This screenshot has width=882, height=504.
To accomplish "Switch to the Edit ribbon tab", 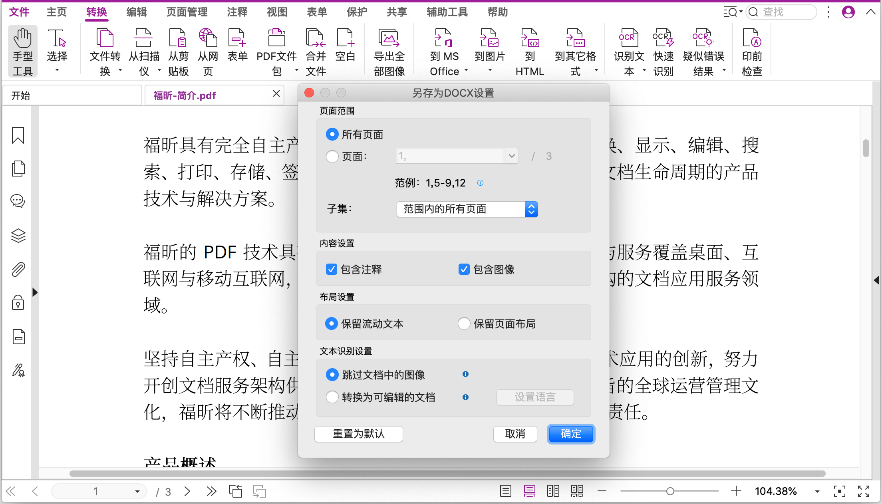I will (136, 12).
